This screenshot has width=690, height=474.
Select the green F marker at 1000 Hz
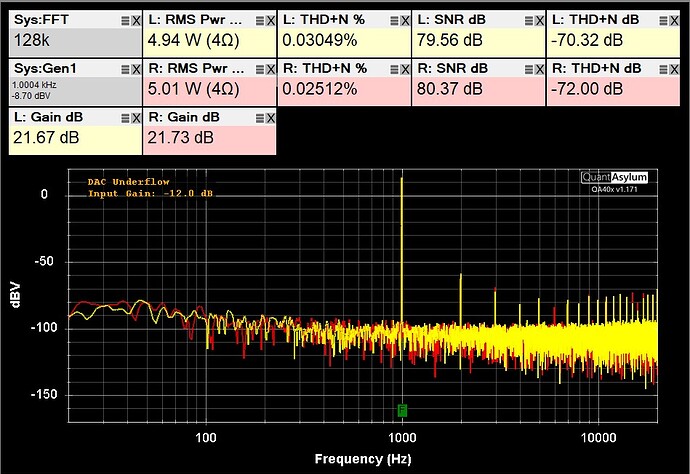click(402, 410)
